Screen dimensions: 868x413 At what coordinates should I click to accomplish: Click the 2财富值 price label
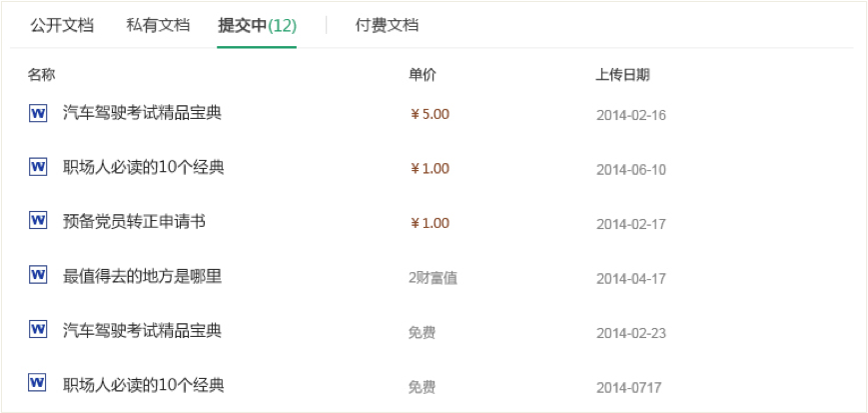click(x=433, y=278)
